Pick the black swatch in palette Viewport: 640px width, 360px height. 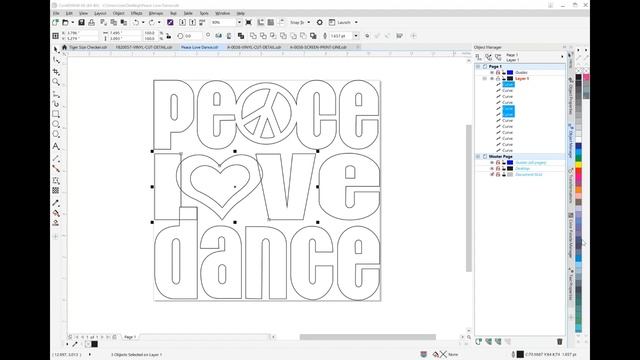pos(578,77)
